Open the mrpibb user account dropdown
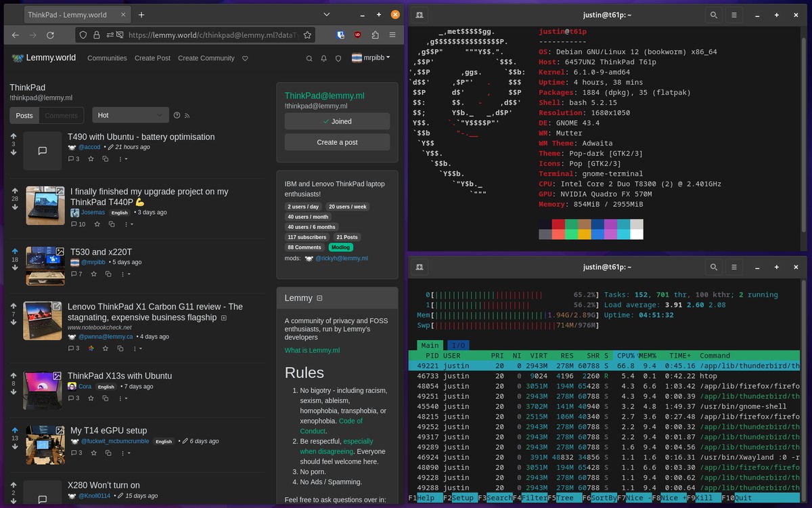The height and width of the screenshot is (508, 812). pos(371,58)
